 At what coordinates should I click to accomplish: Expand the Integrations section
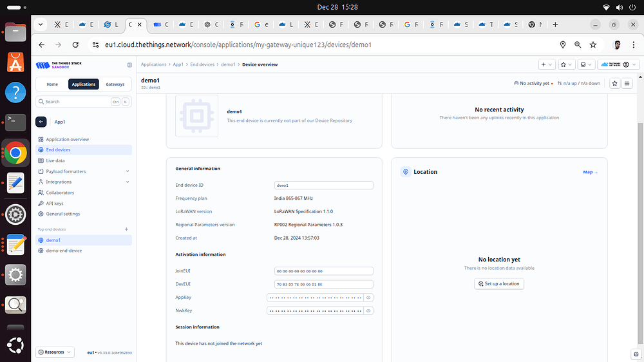pos(127,182)
